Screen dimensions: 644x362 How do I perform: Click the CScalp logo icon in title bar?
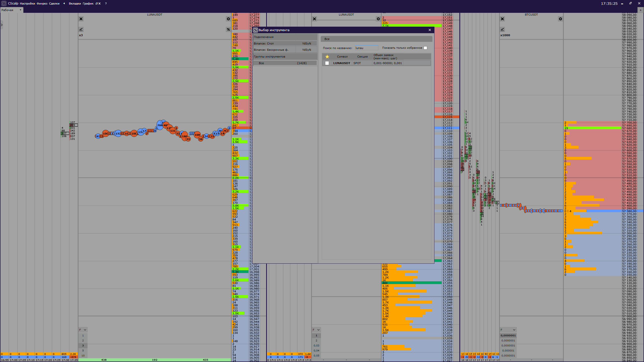(4, 4)
